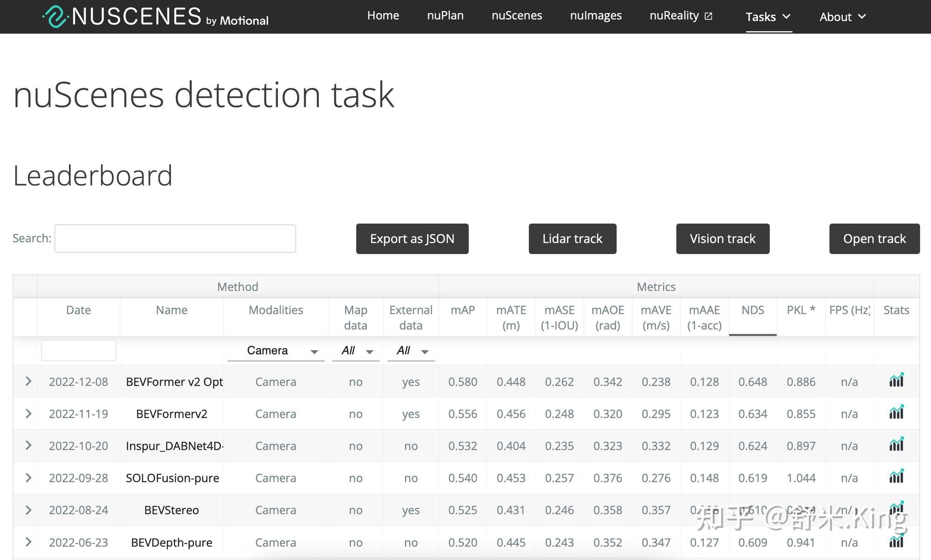Switch to the Vision track
This screenshot has height=560, width=931.
tap(722, 239)
